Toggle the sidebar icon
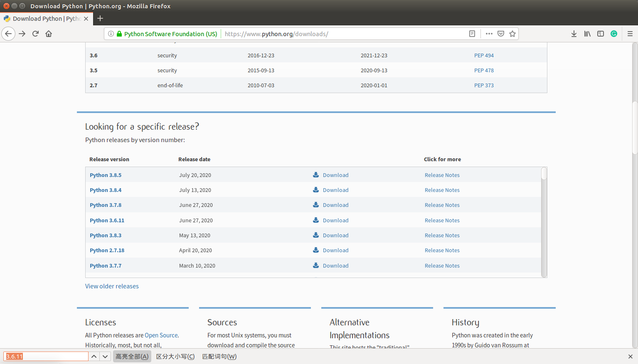The image size is (638, 364). (x=600, y=34)
